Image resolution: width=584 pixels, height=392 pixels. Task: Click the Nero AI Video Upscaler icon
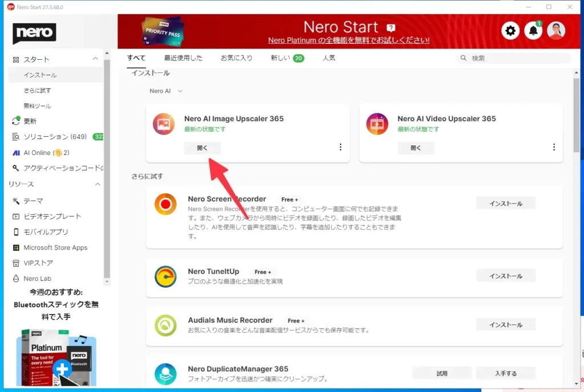point(377,124)
